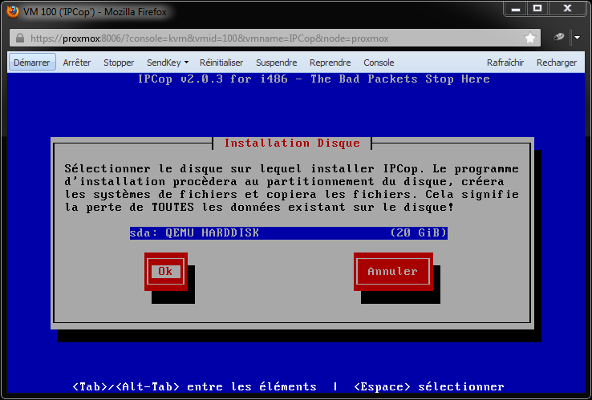
Task: Click Recharger to reload the console
Action: [x=557, y=62]
